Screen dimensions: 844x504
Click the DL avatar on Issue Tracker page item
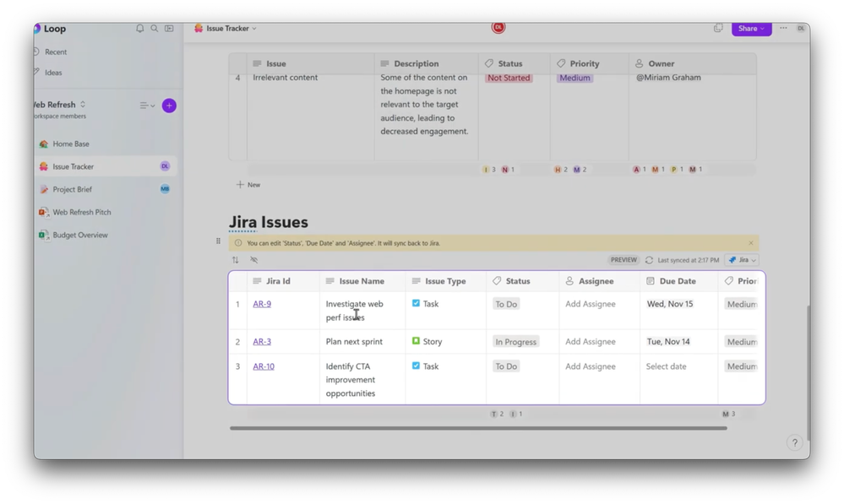coord(166,166)
